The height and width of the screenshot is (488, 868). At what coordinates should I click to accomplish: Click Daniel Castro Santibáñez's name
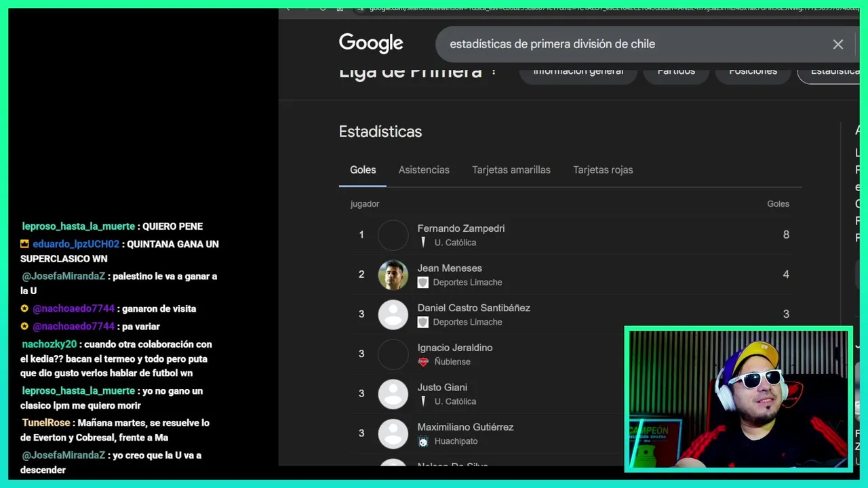click(x=474, y=308)
